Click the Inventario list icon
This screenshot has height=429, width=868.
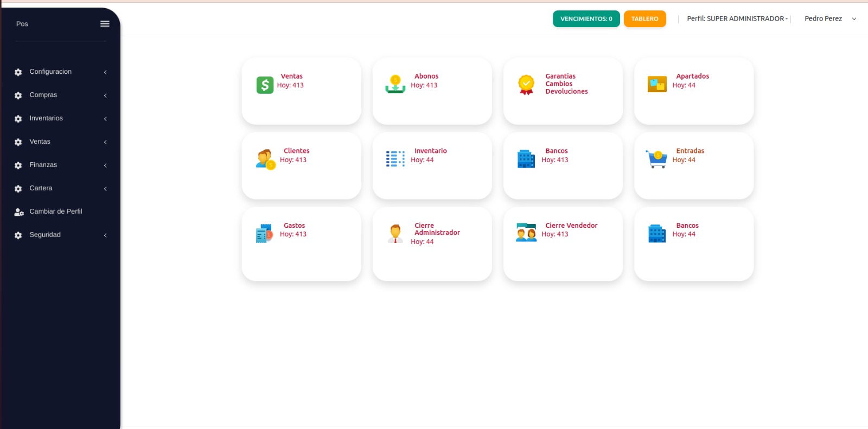(x=395, y=159)
